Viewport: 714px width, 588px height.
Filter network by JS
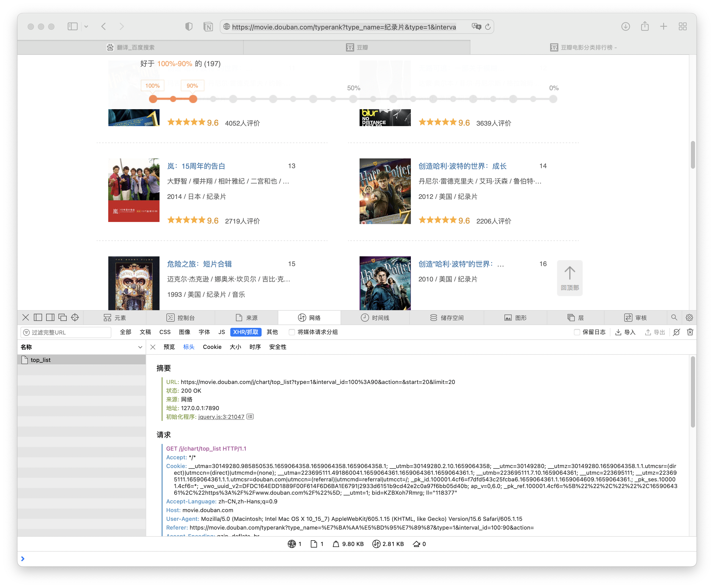pos(222,332)
